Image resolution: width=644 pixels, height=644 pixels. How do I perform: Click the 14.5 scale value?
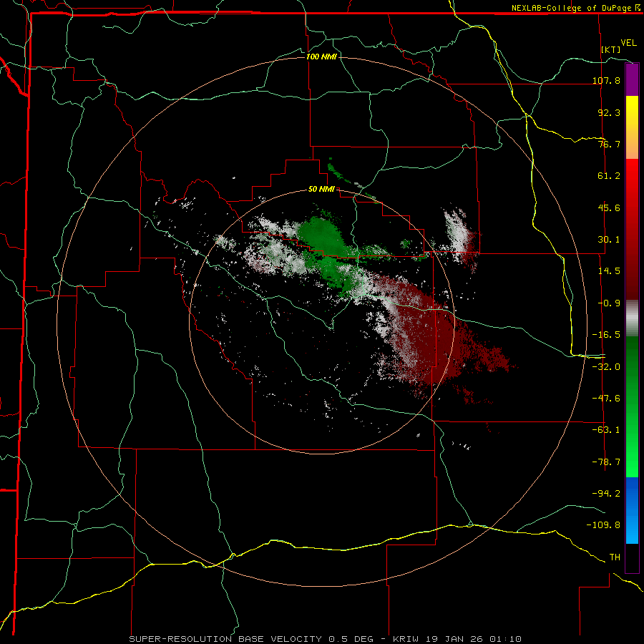(609, 271)
